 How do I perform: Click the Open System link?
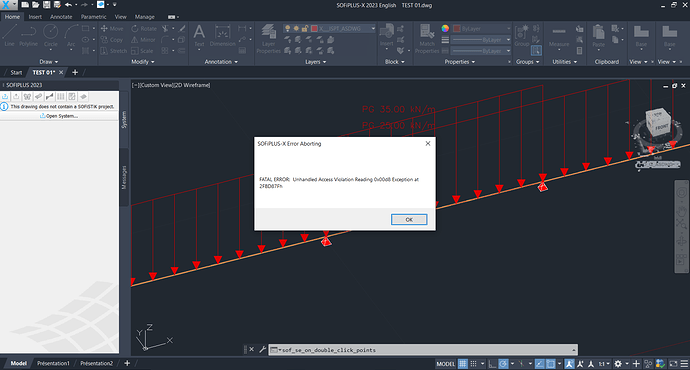(x=59, y=116)
